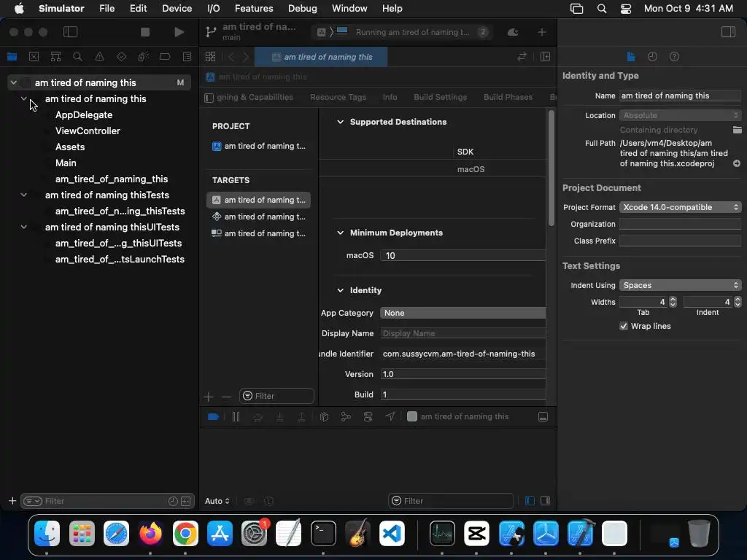Toggle the debug area hide button

coord(543,416)
